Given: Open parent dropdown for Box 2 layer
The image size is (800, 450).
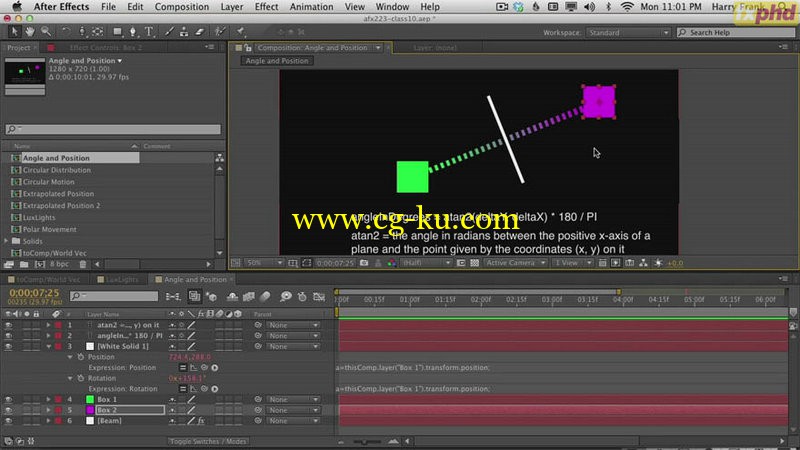Looking at the screenshot, I should point(293,410).
